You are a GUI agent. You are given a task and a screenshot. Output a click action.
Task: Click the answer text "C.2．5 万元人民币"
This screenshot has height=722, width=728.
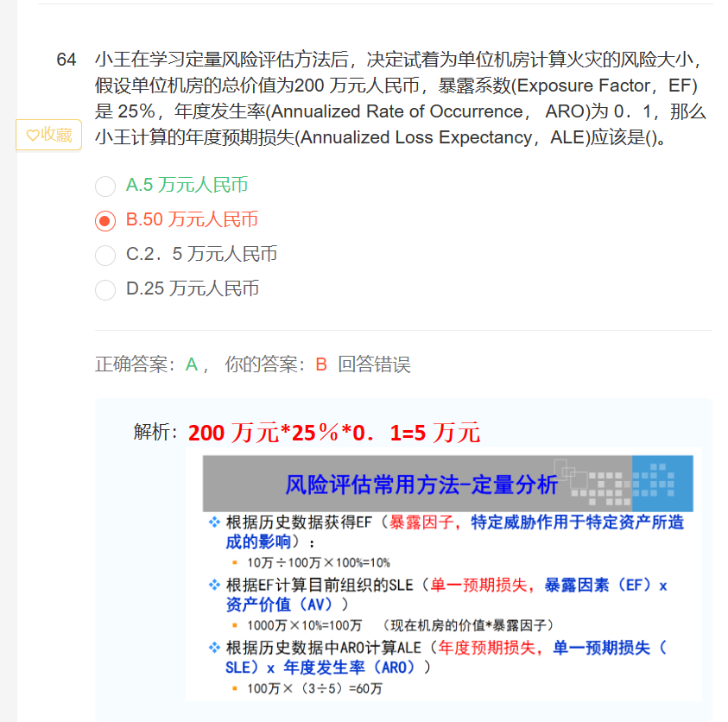point(201,254)
